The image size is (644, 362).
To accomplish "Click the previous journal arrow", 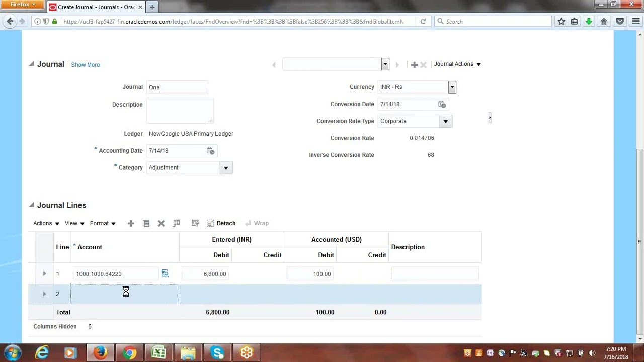I will (x=274, y=65).
